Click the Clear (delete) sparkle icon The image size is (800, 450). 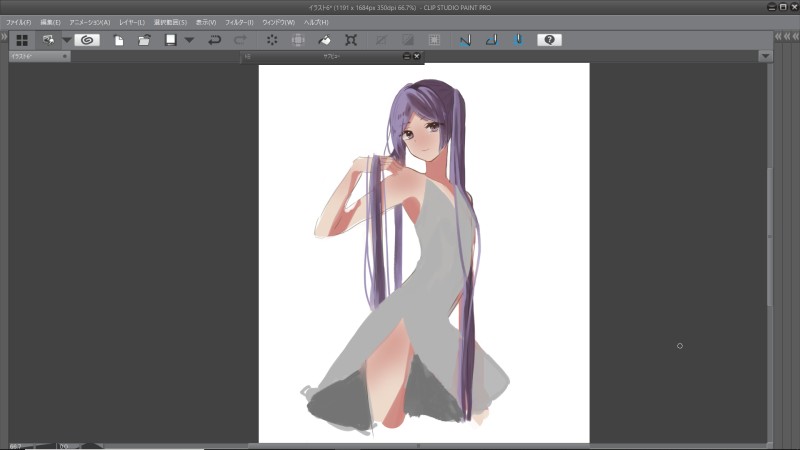[272, 40]
